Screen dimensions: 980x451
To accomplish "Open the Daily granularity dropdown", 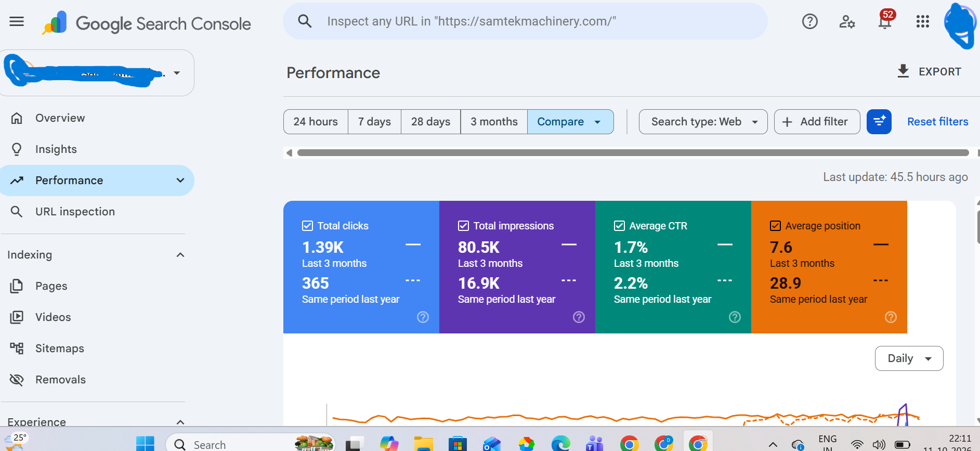I will click(909, 358).
